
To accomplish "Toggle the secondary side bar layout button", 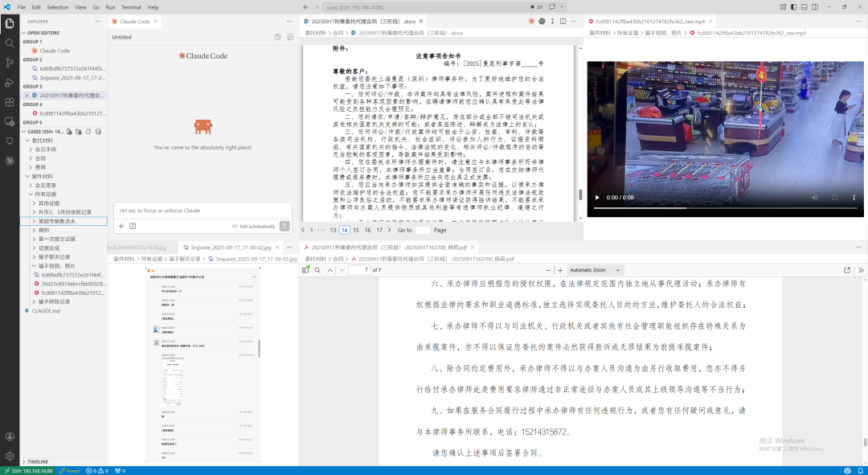I will coord(815,6).
